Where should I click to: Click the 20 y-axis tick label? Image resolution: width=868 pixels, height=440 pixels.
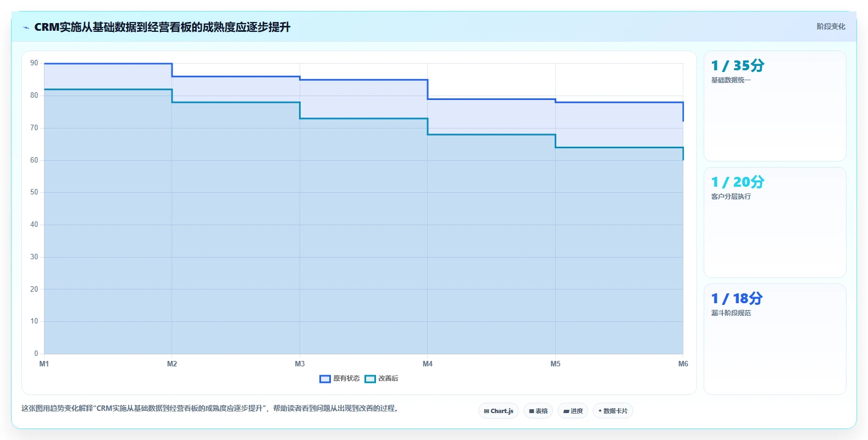34,289
